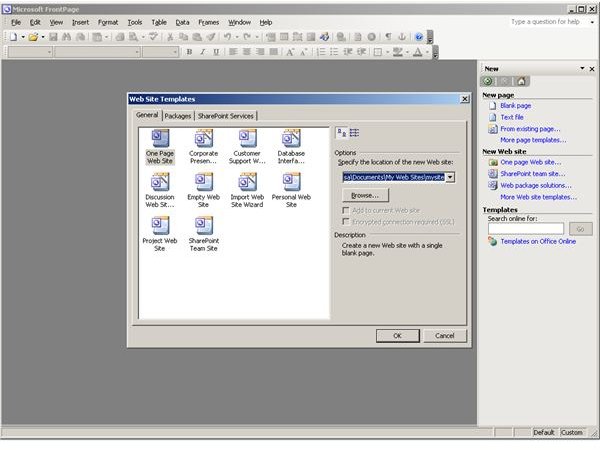The width and height of the screenshot is (600, 450).
Task: Open Templates on Office Online link
Action: [x=538, y=241]
